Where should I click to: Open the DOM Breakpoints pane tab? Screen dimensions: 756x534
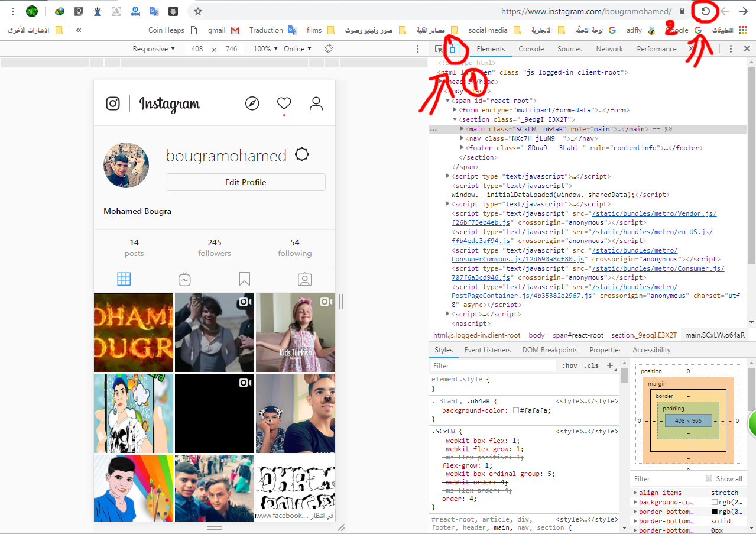point(550,350)
